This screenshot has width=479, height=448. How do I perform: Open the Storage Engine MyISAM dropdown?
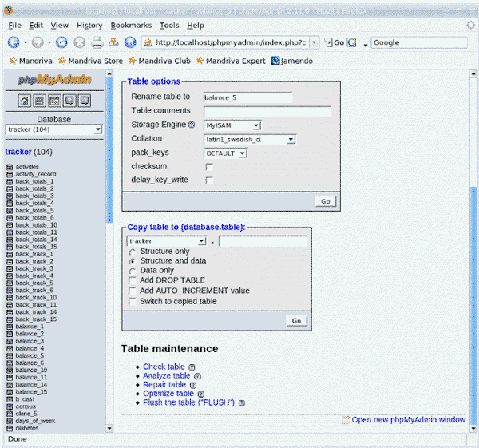pos(232,125)
